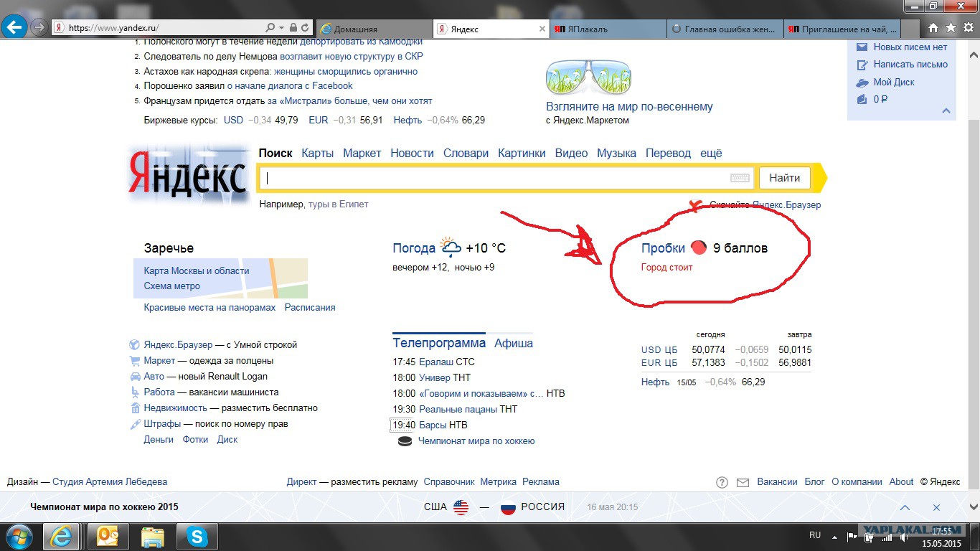
Task: Click the Яндекс logo
Action: 189,174
